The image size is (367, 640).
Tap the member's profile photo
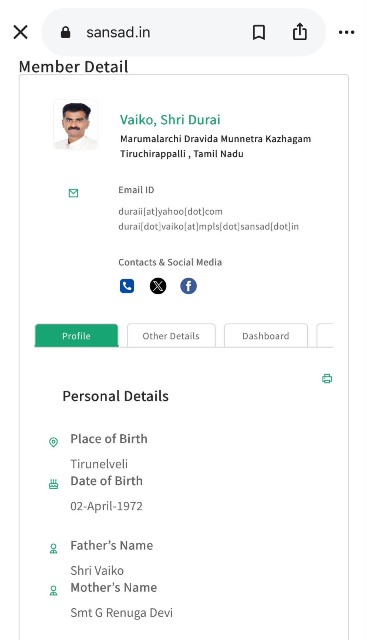coord(76,124)
